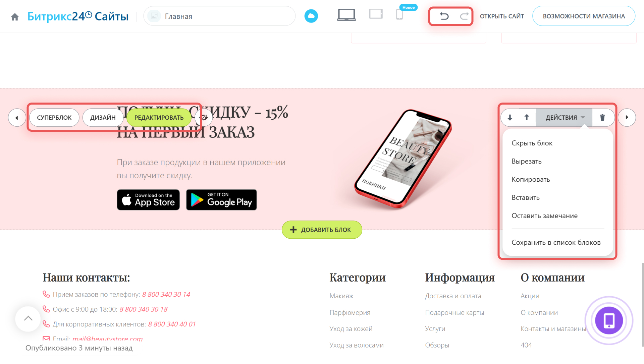Move block up with arrow icon
The height and width of the screenshot is (364, 644).
click(527, 117)
